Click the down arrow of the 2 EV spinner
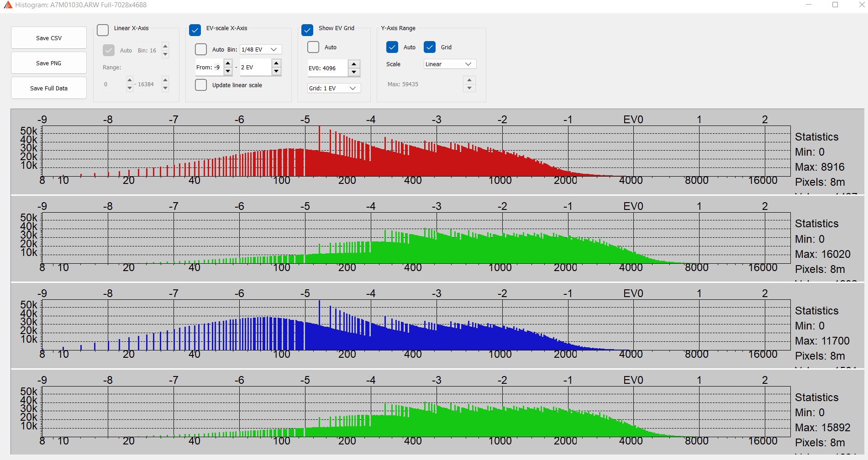Viewport: 868px width, 460px height. point(276,71)
